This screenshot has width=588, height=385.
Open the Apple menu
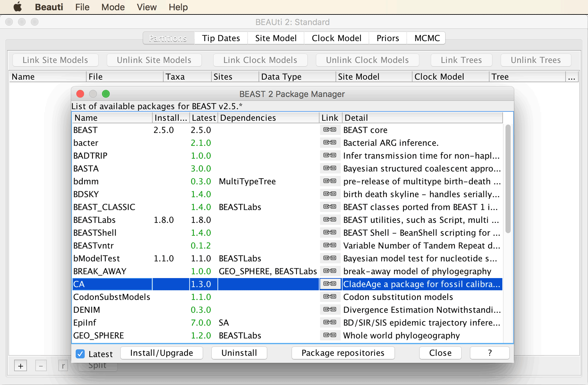tap(17, 7)
